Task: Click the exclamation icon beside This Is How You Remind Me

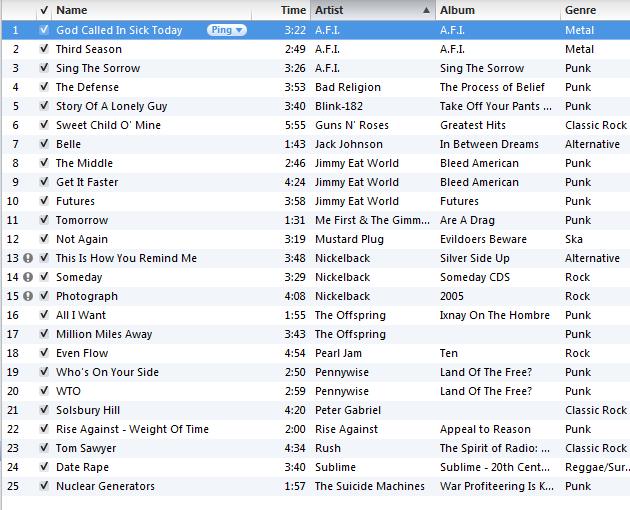Action: (x=28, y=258)
